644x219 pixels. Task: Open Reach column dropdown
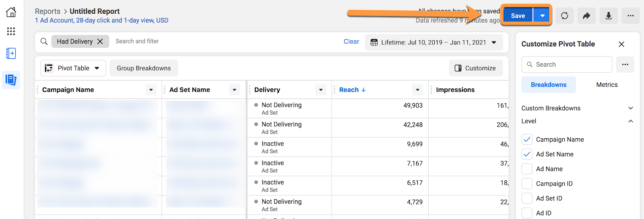click(418, 90)
